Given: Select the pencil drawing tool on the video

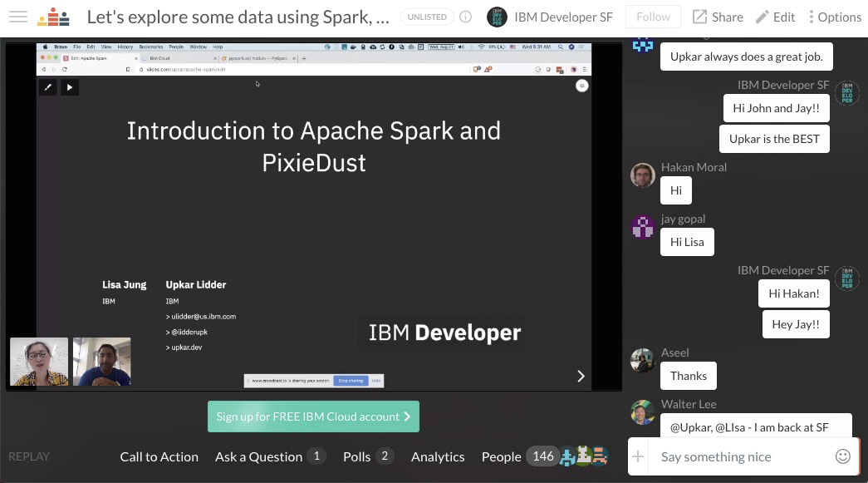Looking at the screenshot, I should (x=47, y=86).
